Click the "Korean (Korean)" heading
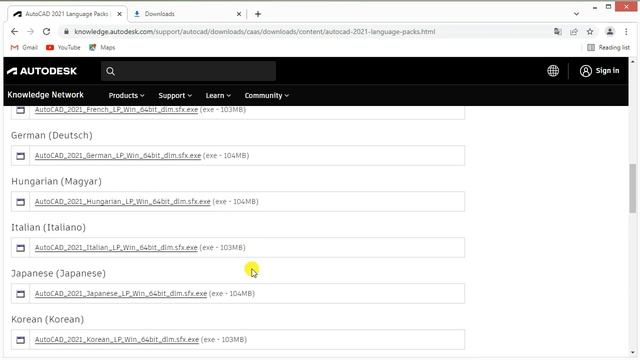The image size is (640, 360). point(47,319)
